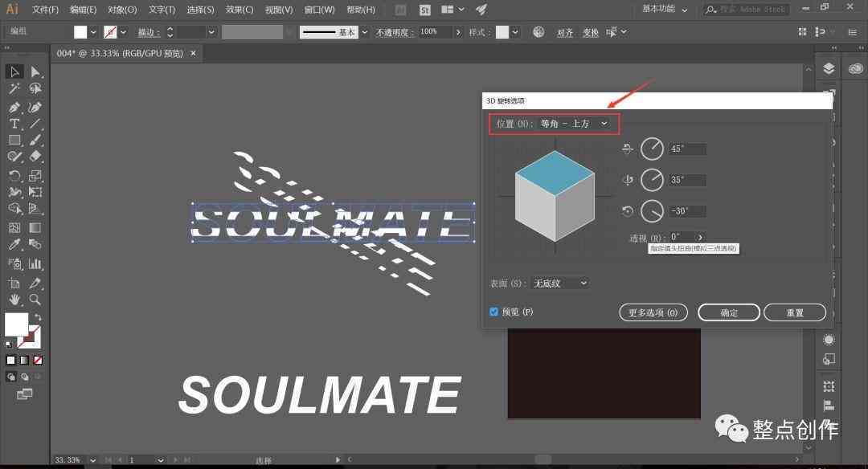Viewport: 868px width, 469px height.
Task: Set paint mode to Gradient
Action: click(24, 360)
